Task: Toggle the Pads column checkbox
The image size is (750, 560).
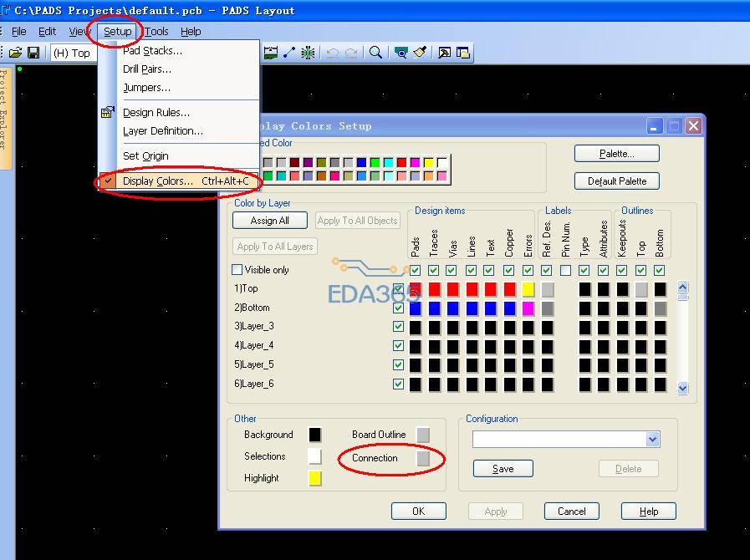Action: [416, 271]
